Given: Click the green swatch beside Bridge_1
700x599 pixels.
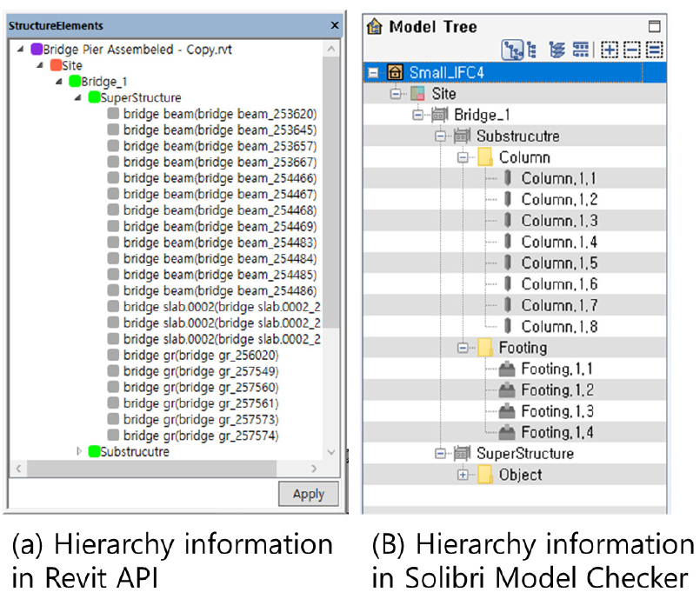Looking at the screenshot, I should 74,81.
